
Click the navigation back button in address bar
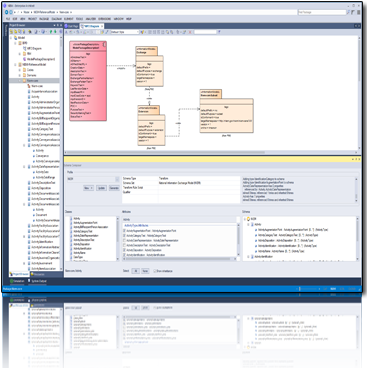7,12
